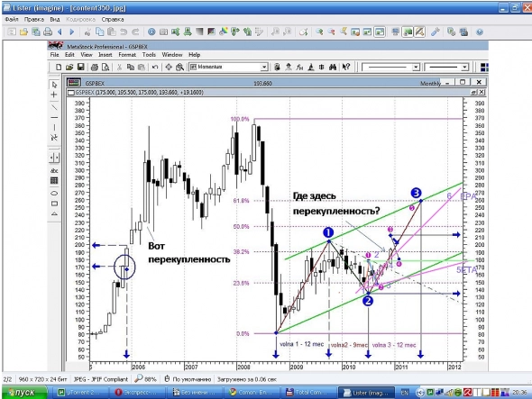The width and height of the screenshot is (532, 399).
Task: Click the grayscale gradient icon in Lister toolbar
Action: tap(199, 32)
